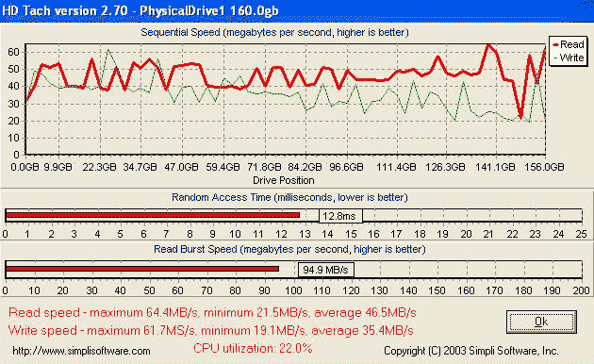Viewport: 594px width, 364px height.
Task: Click the red read-speed peak near 141.1GB
Action: 488,45
